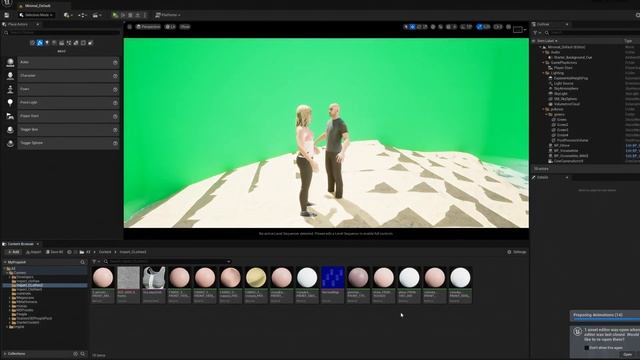Select the Content Browser tab
The height and width of the screenshot is (360, 640).
point(20,244)
